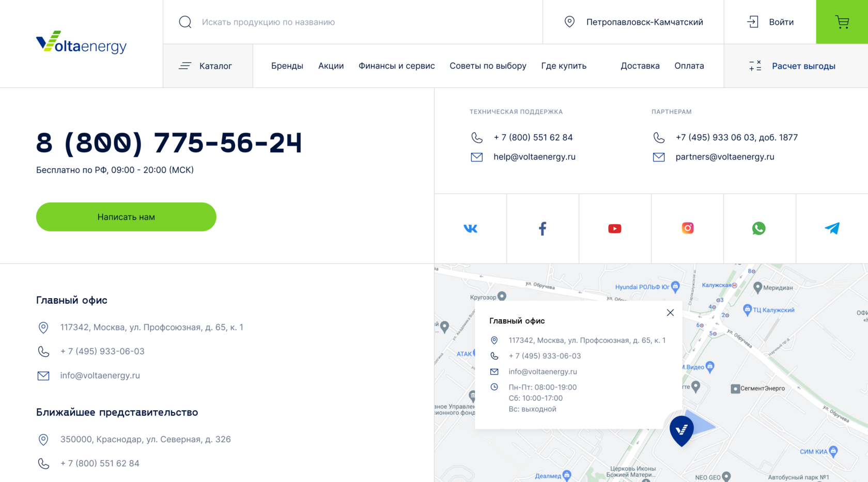Viewport: 868px width, 482px height.
Task: Click the ТЦ Калужский marker on the map
Action: tap(747, 310)
